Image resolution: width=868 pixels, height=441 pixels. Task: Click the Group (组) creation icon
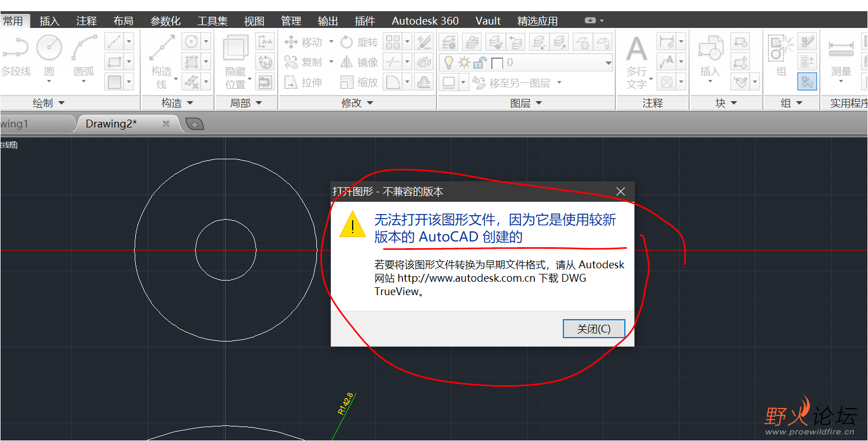tap(781, 55)
